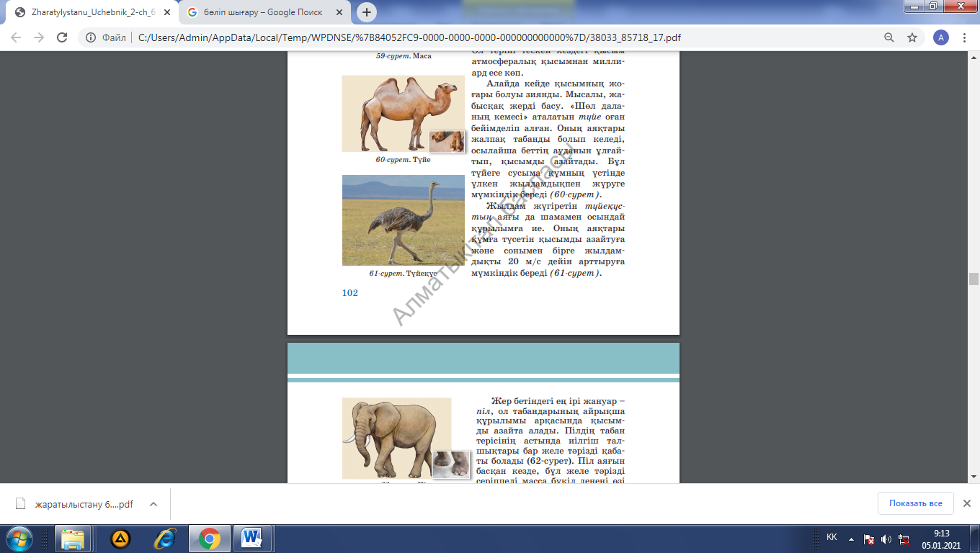The height and width of the screenshot is (553, 980).
Task: Expand options for the downloaded PDF
Action: [x=153, y=504]
